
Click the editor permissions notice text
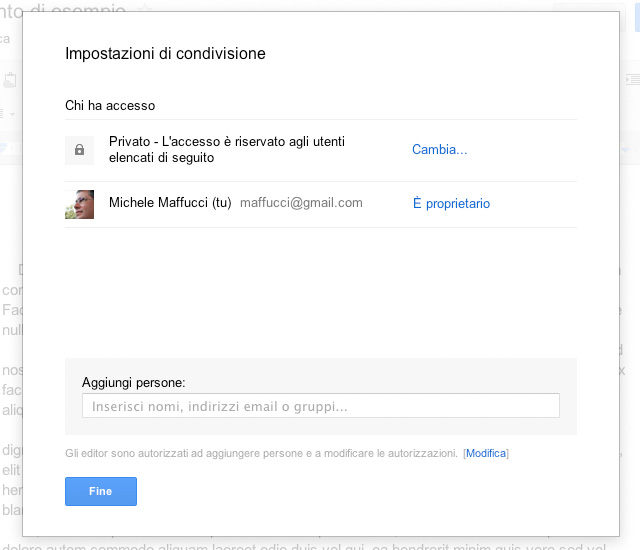(x=260, y=454)
